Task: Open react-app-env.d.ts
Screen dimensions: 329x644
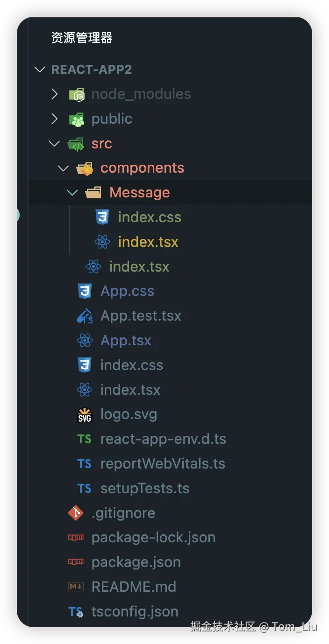Action: 163,439
